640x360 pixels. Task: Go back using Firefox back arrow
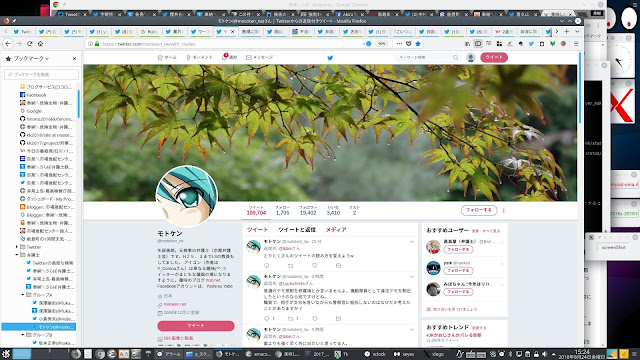(x=8, y=44)
